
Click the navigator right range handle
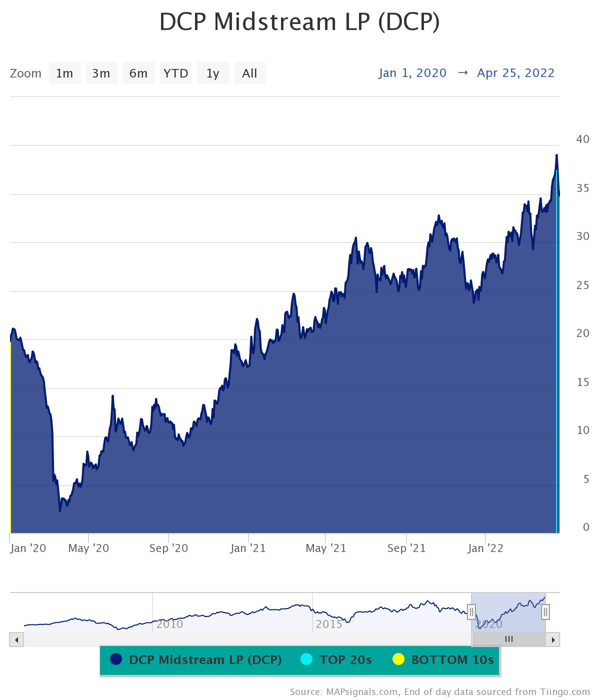(545, 611)
